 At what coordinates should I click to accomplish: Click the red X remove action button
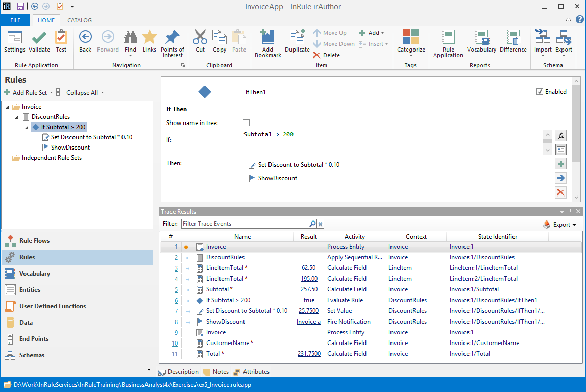click(560, 192)
